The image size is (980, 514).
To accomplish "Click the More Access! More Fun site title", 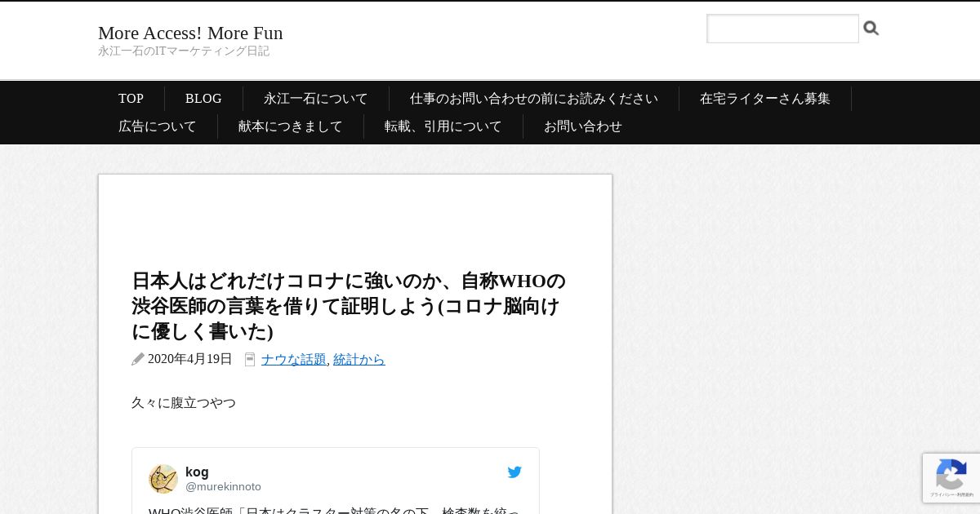I will click(x=190, y=33).
